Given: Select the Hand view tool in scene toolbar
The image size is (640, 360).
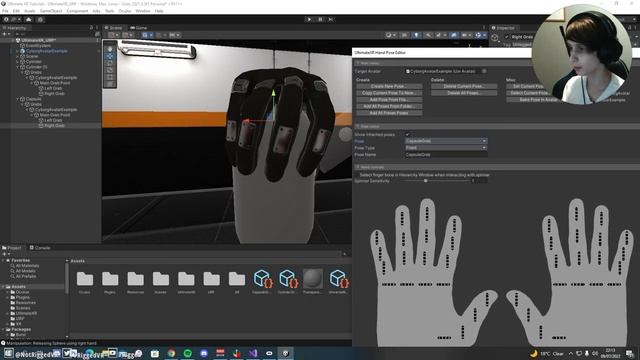Looking at the screenshot, I should click(110, 49).
